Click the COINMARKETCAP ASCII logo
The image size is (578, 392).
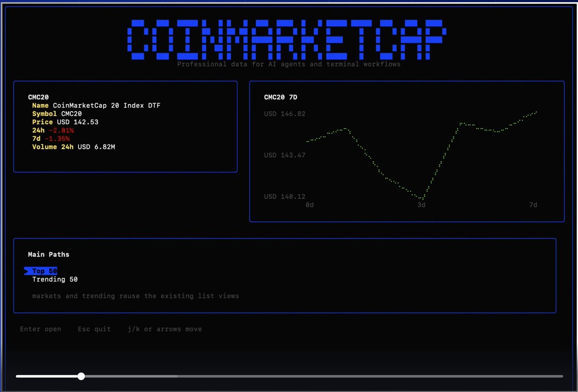click(287, 39)
